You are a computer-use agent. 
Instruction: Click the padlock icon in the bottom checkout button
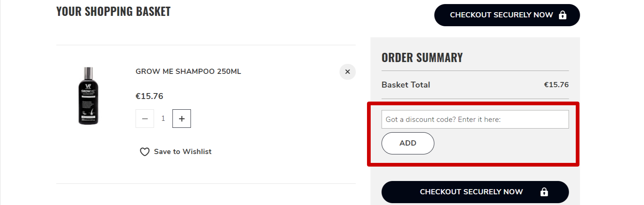544,192
